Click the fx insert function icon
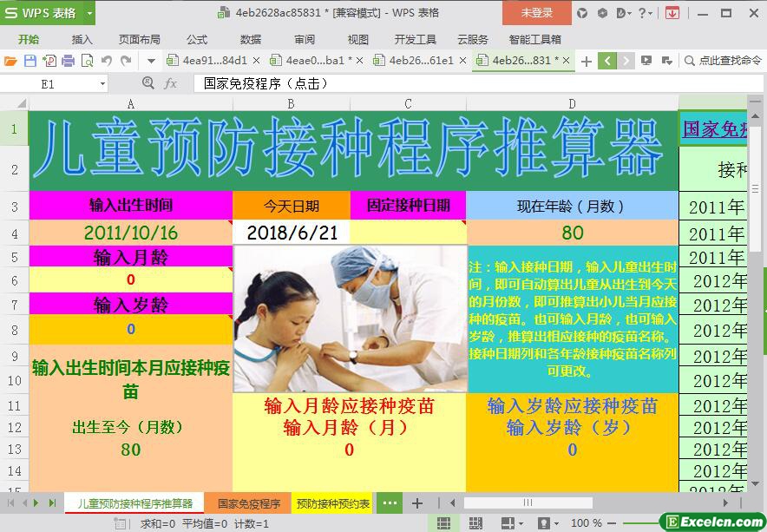The width and height of the screenshot is (767, 532). coord(171,83)
